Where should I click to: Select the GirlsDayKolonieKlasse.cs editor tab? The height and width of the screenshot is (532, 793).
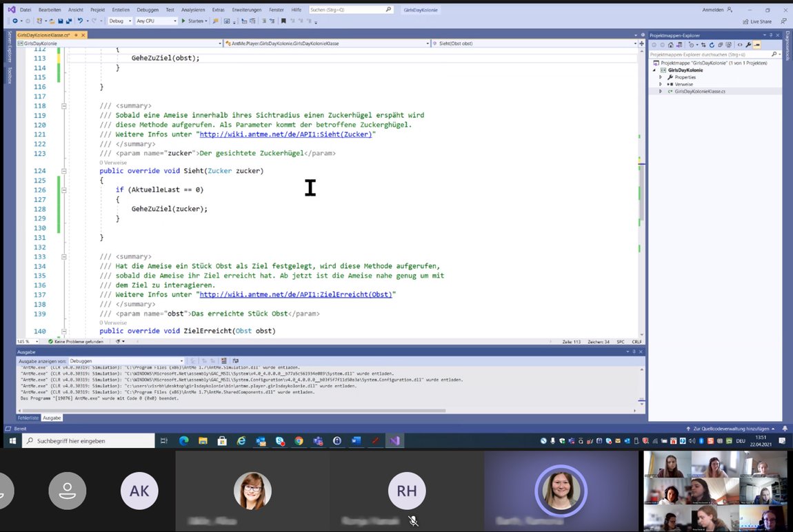43,35
